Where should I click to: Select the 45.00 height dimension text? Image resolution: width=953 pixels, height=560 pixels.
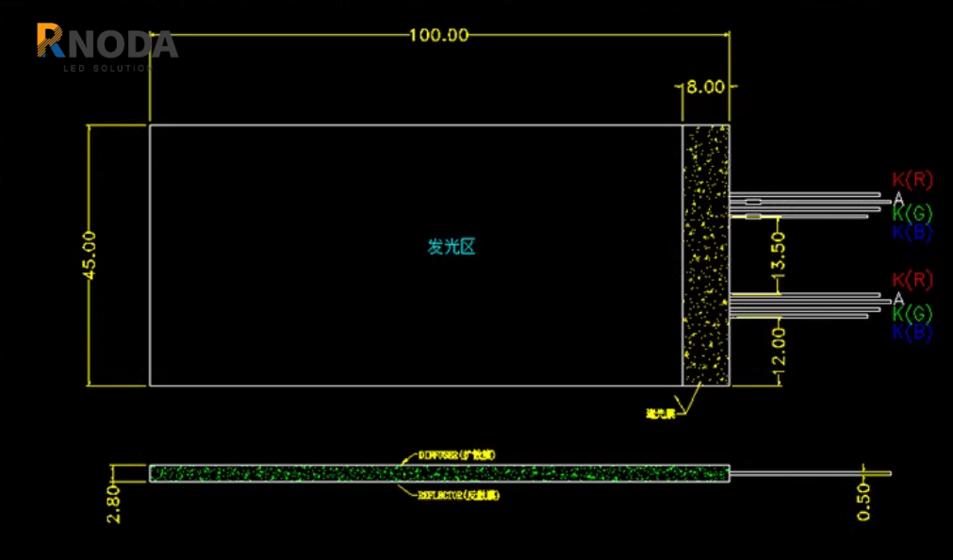click(89, 255)
